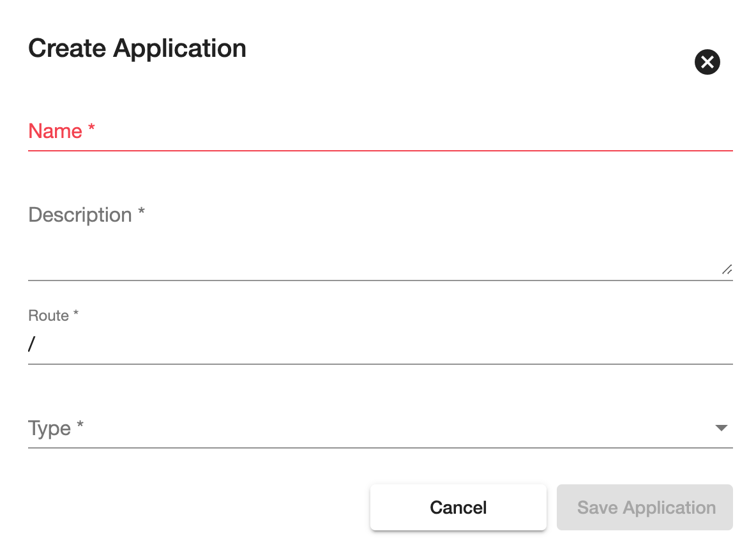The height and width of the screenshot is (538, 756).
Task: Click the asterisk next to Name
Action: 91,130
